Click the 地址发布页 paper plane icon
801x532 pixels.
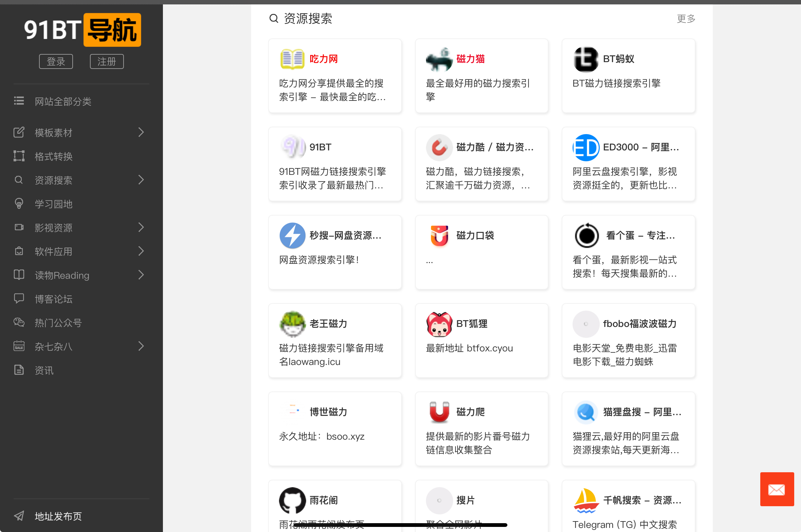click(x=19, y=516)
